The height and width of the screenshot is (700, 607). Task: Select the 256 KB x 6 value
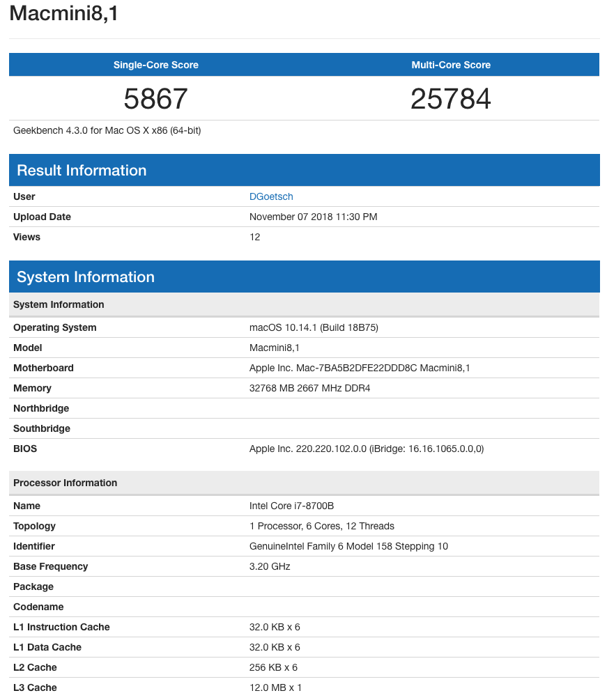pyautogui.click(x=273, y=667)
